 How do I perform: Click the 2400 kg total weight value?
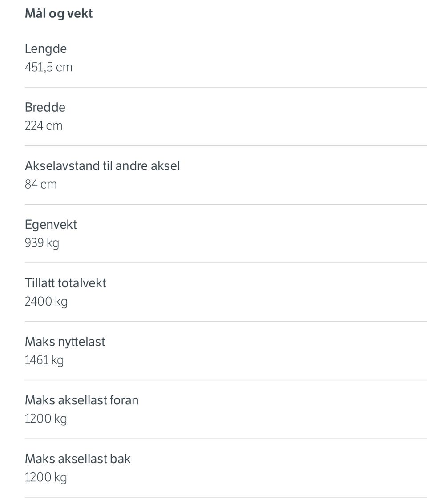(x=46, y=302)
